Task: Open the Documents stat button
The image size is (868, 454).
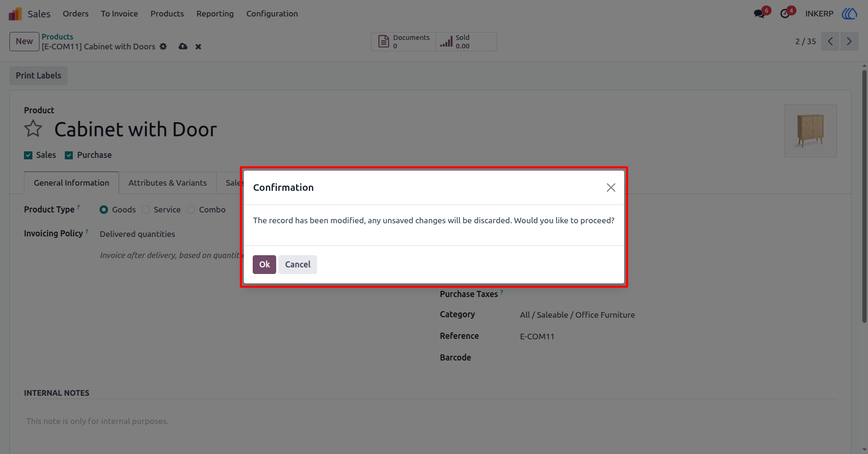Action: (x=404, y=41)
